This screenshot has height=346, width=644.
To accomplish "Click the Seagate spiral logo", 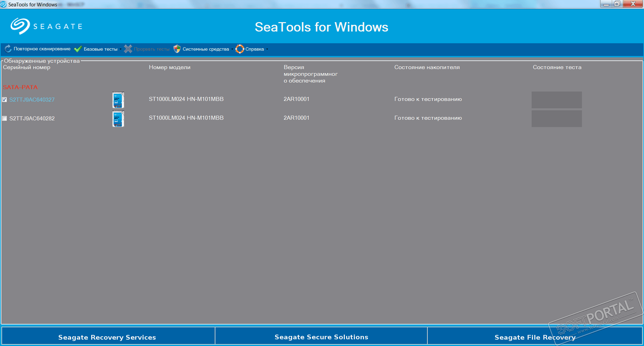I will [x=20, y=26].
